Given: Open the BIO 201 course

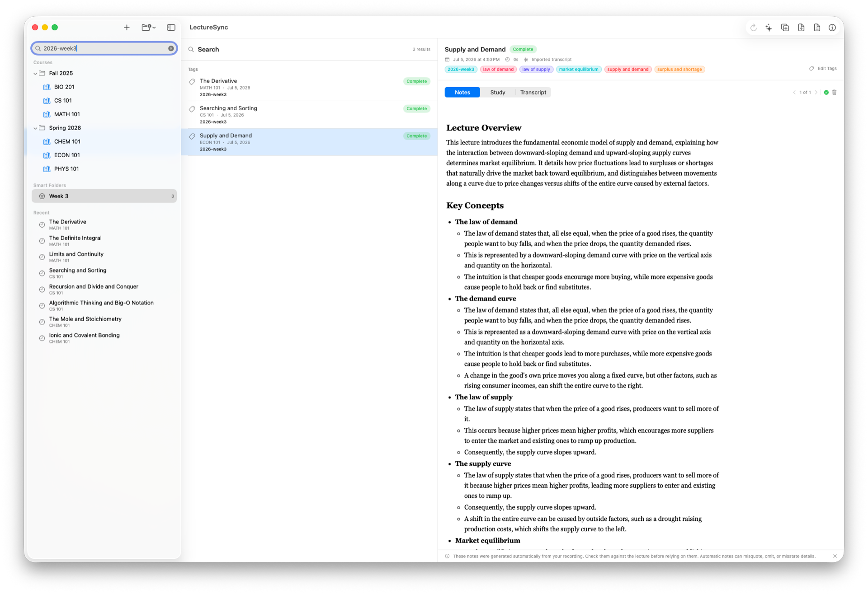Looking at the screenshot, I should point(64,87).
